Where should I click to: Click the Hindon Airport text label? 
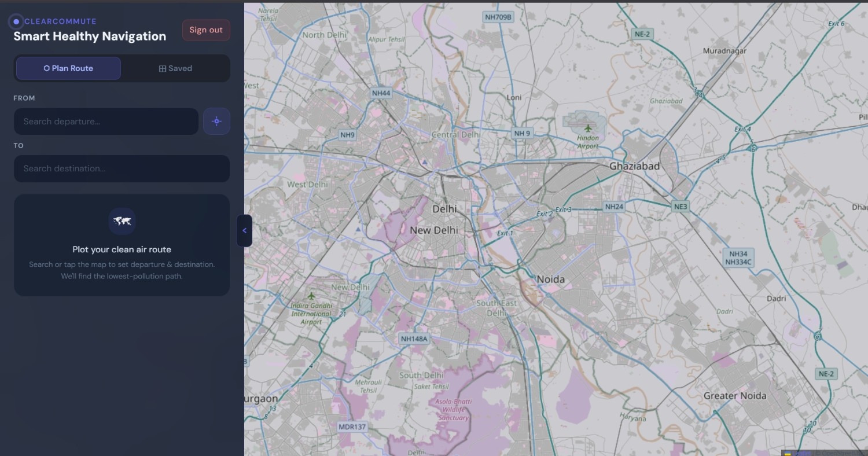point(588,142)
